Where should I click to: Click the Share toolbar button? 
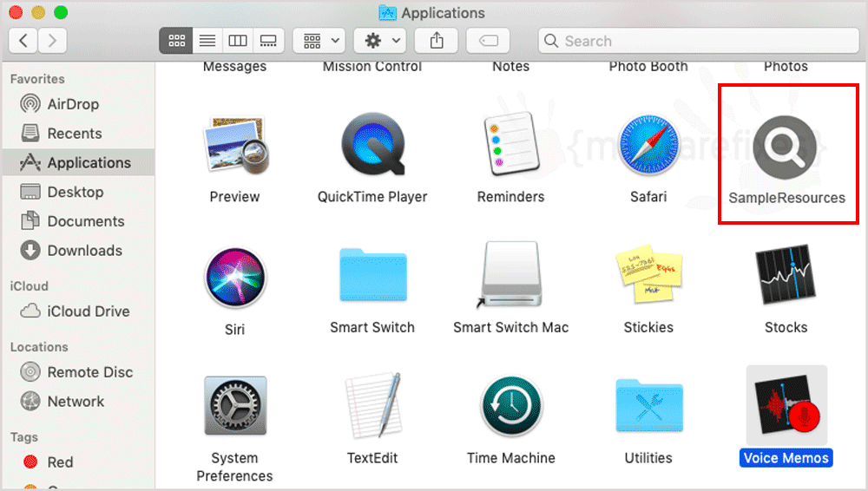click(x=437, y=41)
